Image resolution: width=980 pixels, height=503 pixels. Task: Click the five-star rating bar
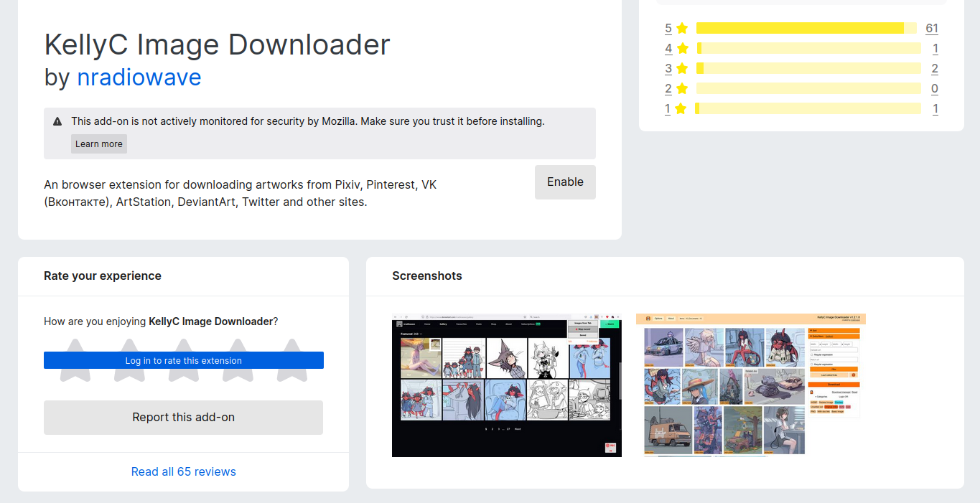point(807,28)
